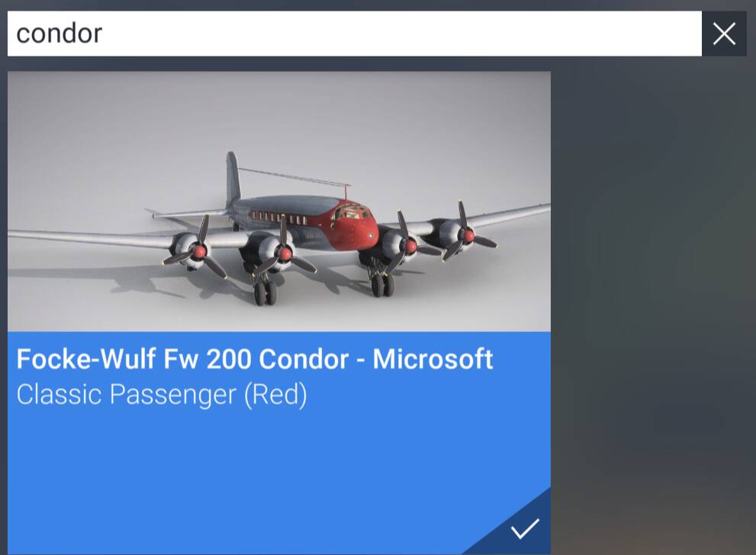Clear the search with the X icon

[724, 34]
